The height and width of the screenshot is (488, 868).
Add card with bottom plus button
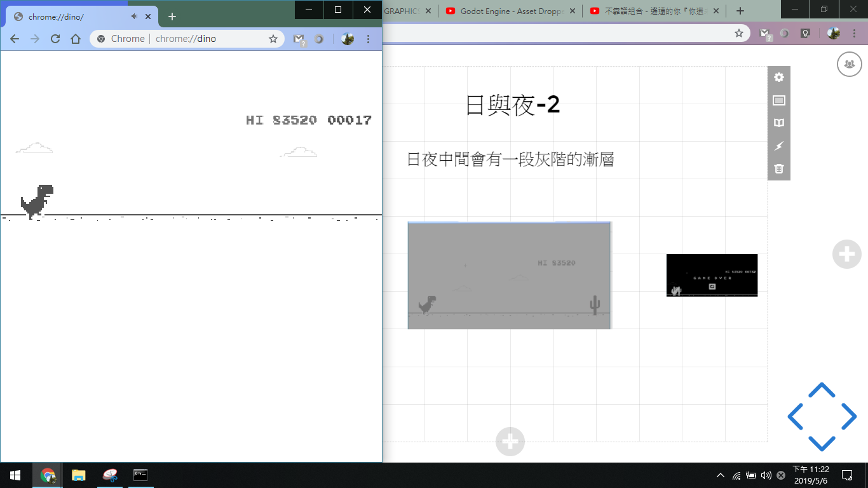[x=510, y=442]
